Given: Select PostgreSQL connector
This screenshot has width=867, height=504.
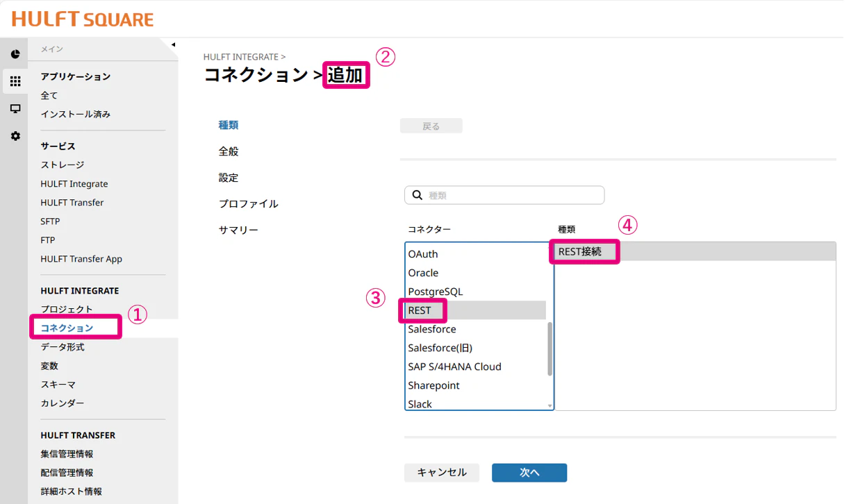Looking at the screenshot, I should pyautogui.click(x=475, y=292).
